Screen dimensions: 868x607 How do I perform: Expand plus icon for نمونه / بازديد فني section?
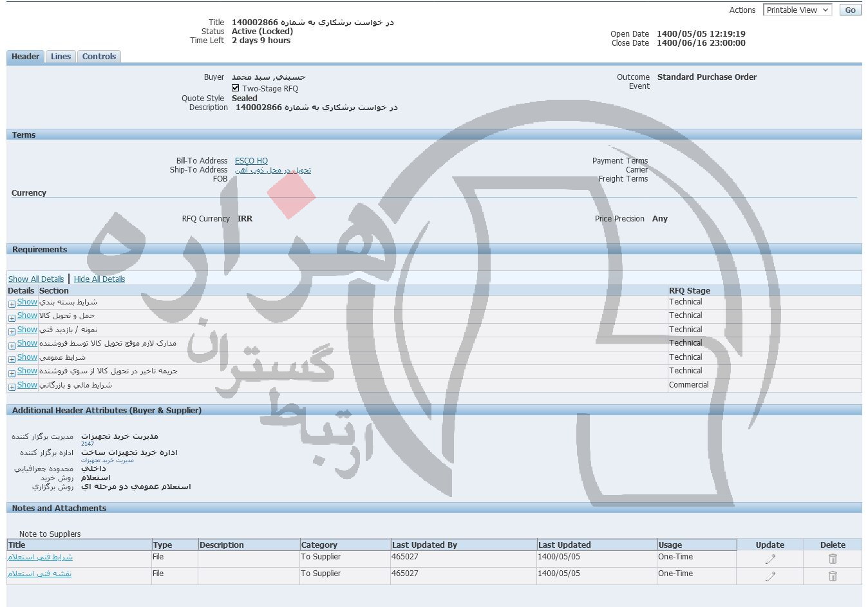point(12,332)
